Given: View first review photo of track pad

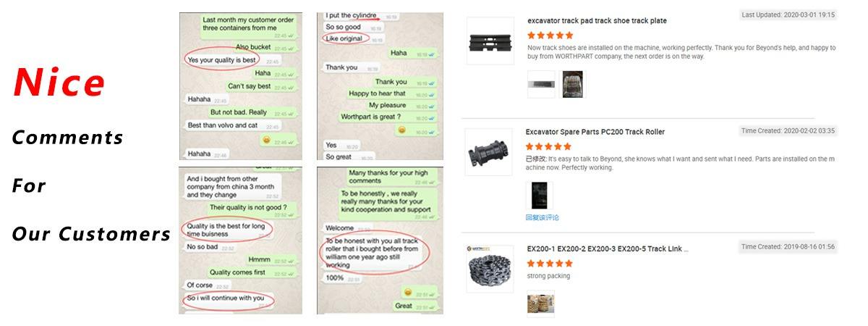Looking at the screenshot, I should click(x=541, y=85).
